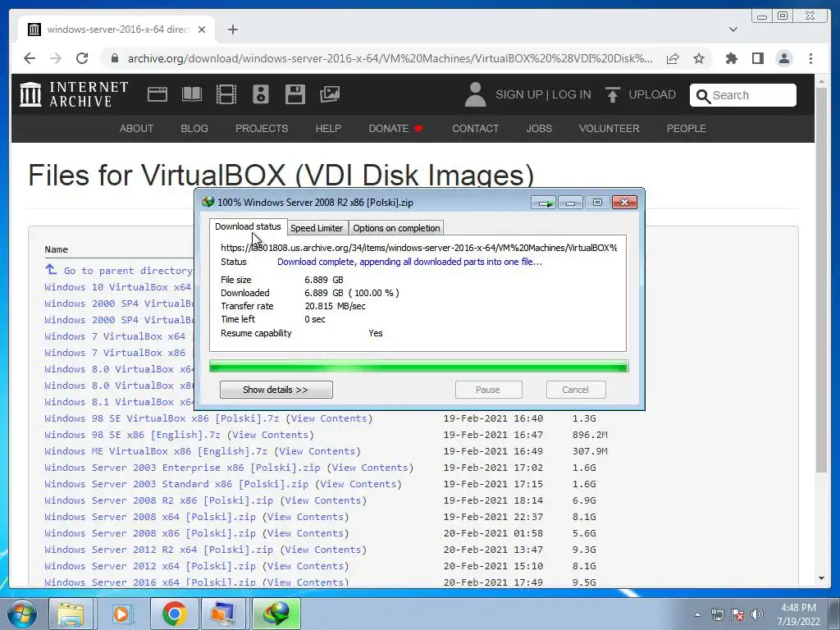Open Chrome from taskbar
The image size is (840, 630).
coord(174,614)
